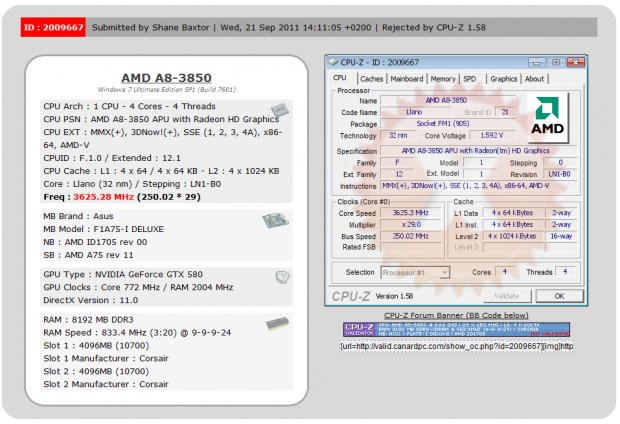Click the Ext. Family 12 value
Screen dimensions: 620x424
(399, 174)
